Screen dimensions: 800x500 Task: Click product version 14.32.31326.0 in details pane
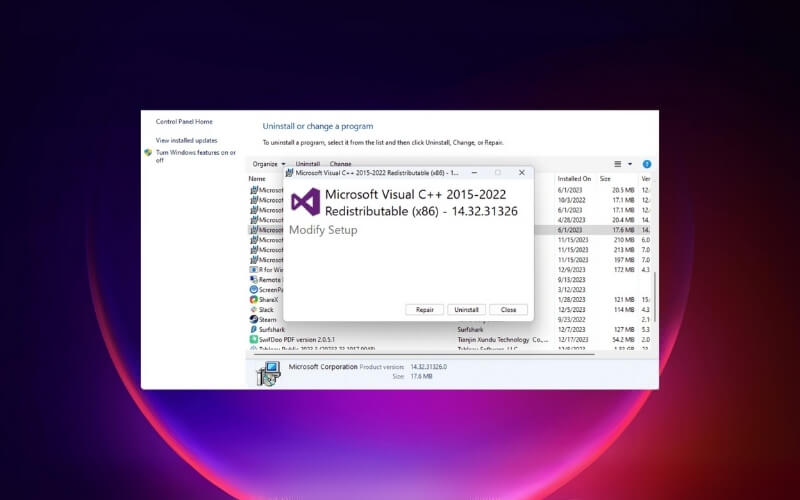click(429, 367)
